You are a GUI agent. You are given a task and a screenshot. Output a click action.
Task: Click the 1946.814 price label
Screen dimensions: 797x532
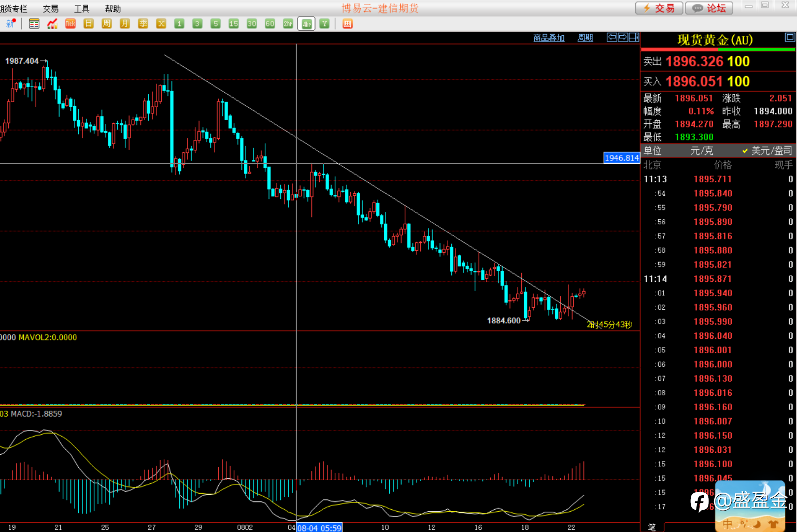[x=622, y=158]
